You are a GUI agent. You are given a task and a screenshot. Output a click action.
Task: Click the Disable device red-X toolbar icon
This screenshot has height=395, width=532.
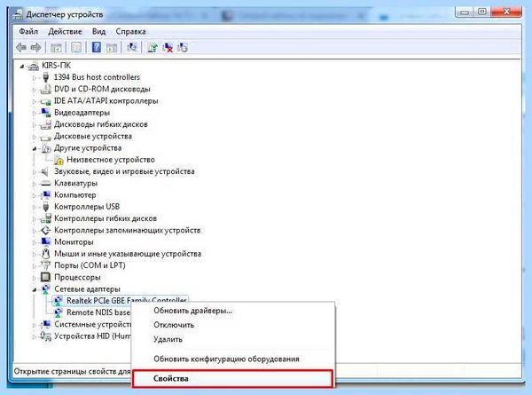coord(168,48)
